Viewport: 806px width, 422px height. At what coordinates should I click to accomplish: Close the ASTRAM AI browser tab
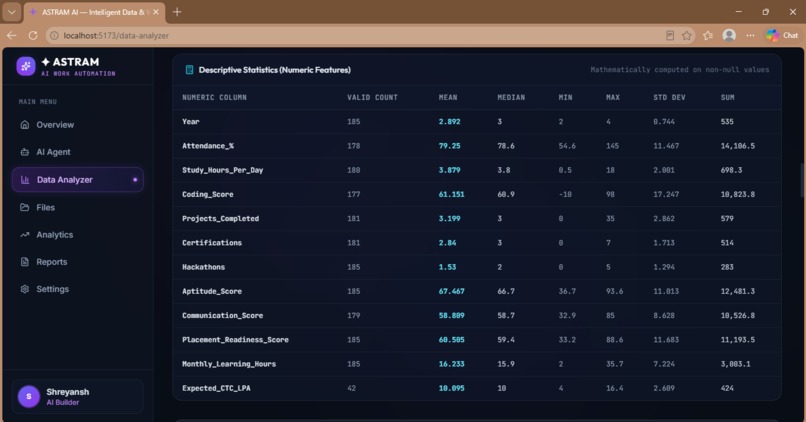click(x=156, y=12)
